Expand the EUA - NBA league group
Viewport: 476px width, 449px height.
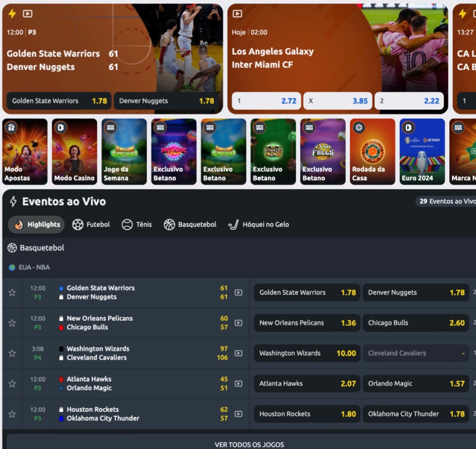click(29, 267)
